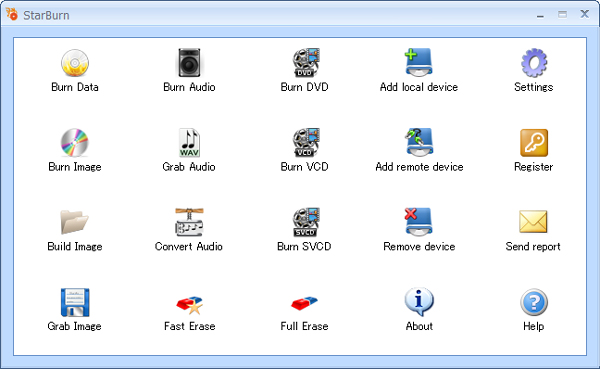Click Remove device drive icon
This screenshot has width=600, height=369.
point(419,222)
